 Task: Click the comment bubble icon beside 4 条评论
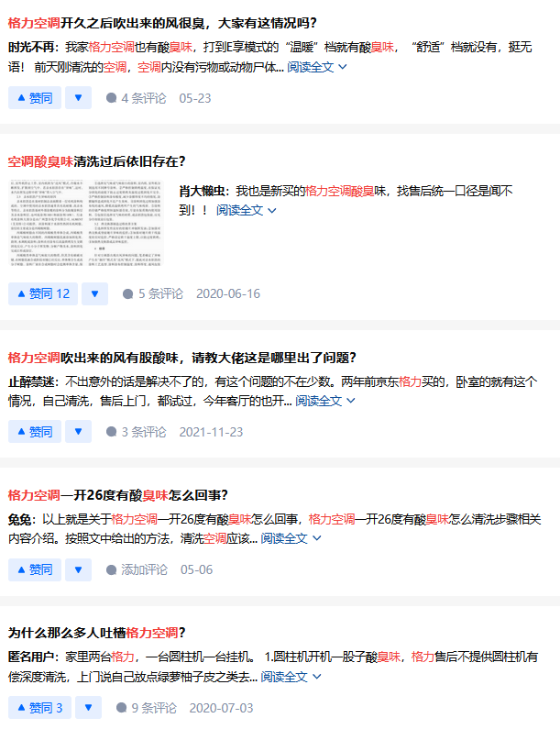coord(111,98)
